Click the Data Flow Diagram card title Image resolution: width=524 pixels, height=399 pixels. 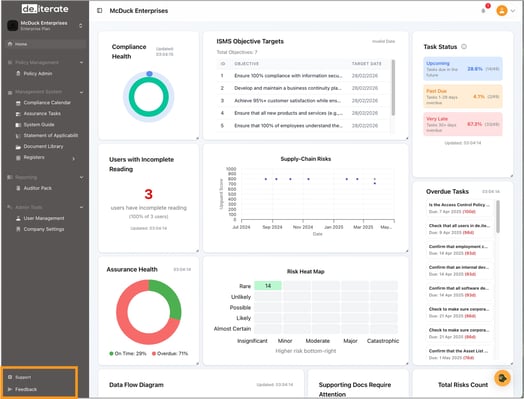[x=136, y=385]
